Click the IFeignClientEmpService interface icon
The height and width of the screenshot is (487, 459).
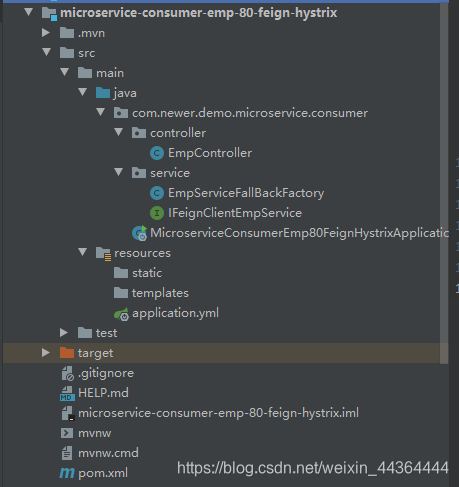click(157, 213)
